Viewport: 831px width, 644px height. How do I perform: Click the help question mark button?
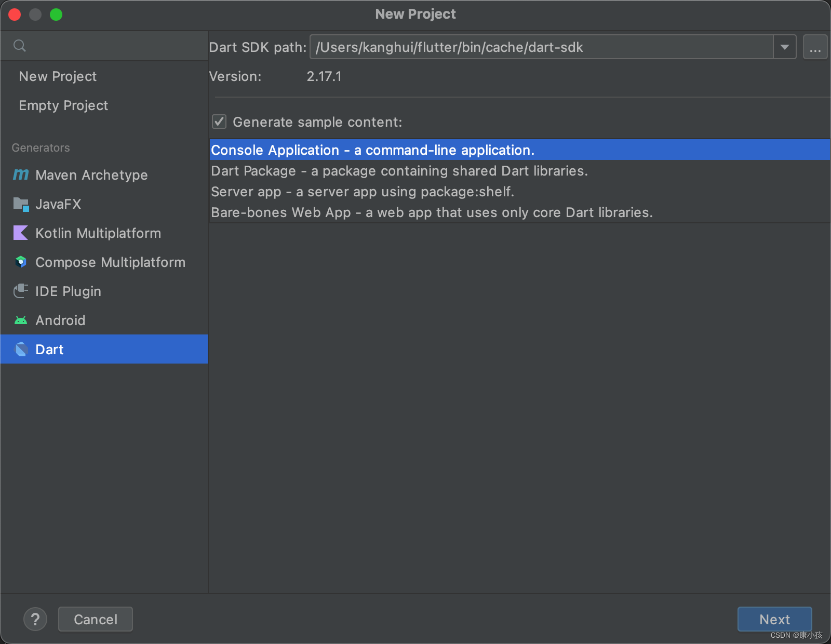[35, 619]
